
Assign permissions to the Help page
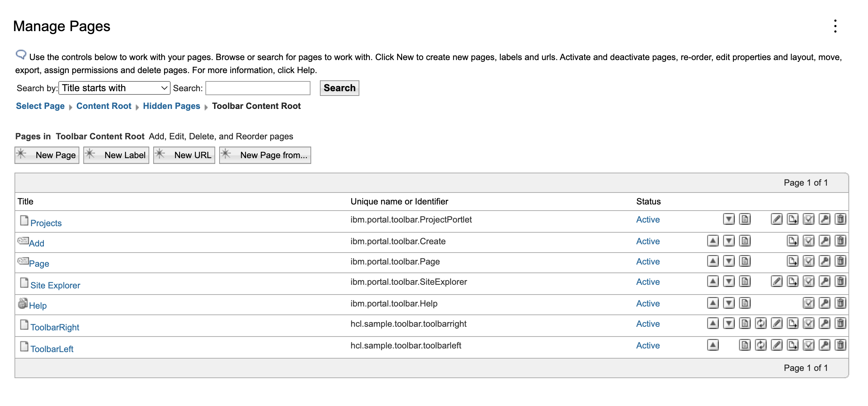(825, 303)
